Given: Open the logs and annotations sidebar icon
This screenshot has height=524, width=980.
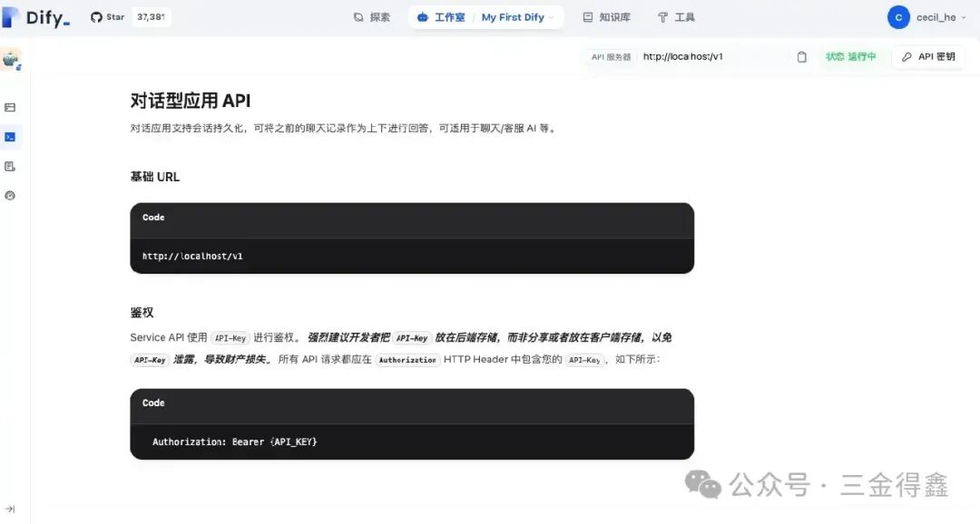Looking at the screenshot, I should (10, 166).
